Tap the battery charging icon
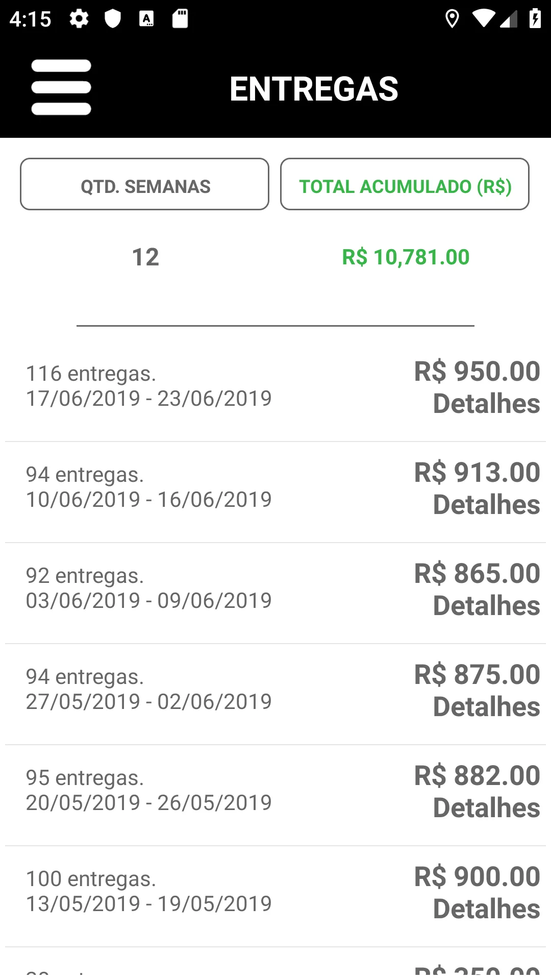551x980 pixels. pos(535,19)
